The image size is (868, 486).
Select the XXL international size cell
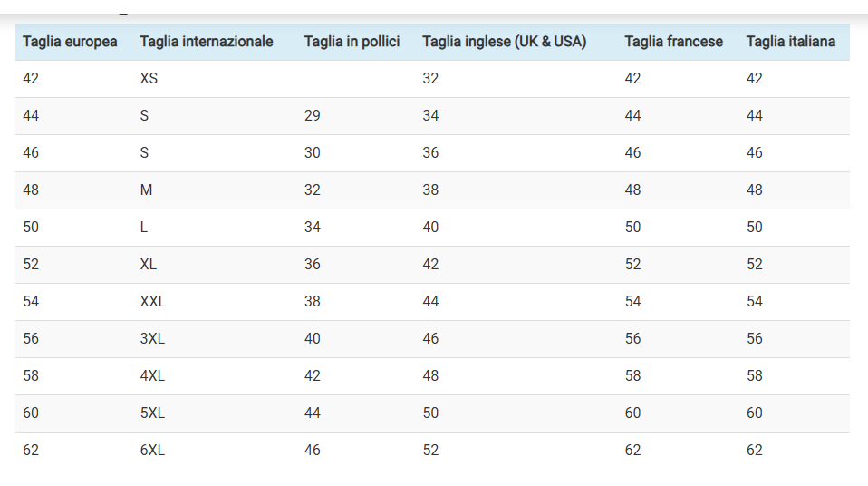pos(153,301)
